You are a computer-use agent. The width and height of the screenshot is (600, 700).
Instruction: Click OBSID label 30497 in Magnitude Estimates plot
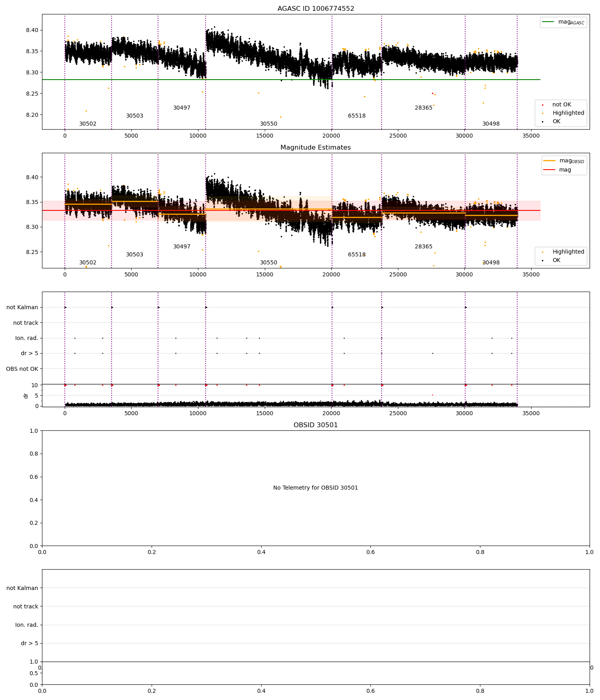(x=182, y=247)
